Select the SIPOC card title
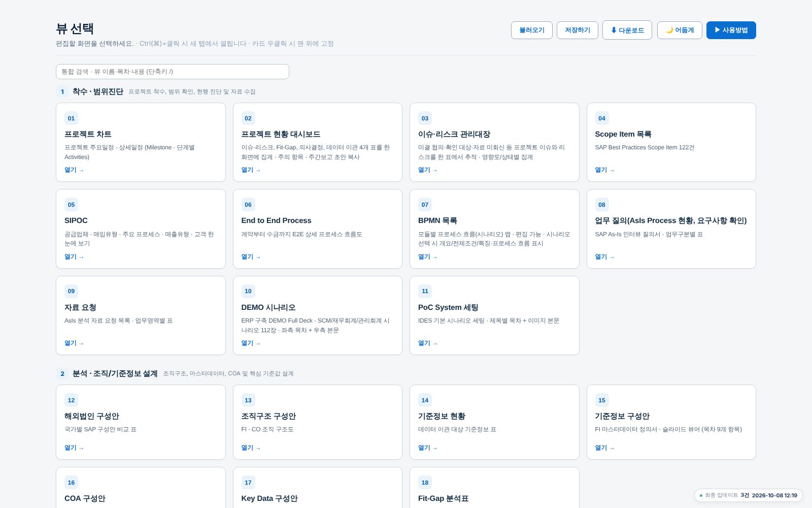812x508 pixels. click(x=76, y=220)
